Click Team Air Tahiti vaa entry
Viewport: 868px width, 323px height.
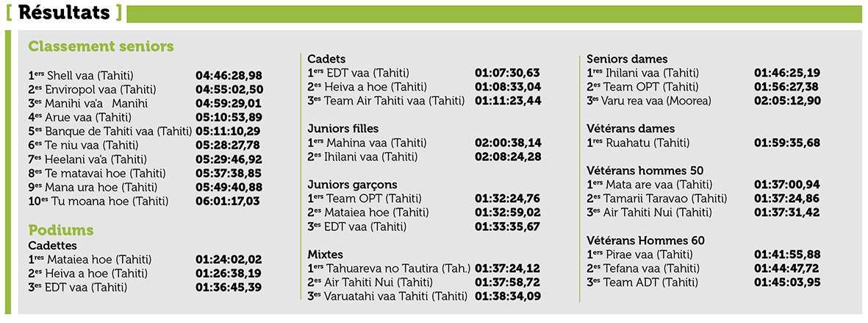click(x=387, y=101)
